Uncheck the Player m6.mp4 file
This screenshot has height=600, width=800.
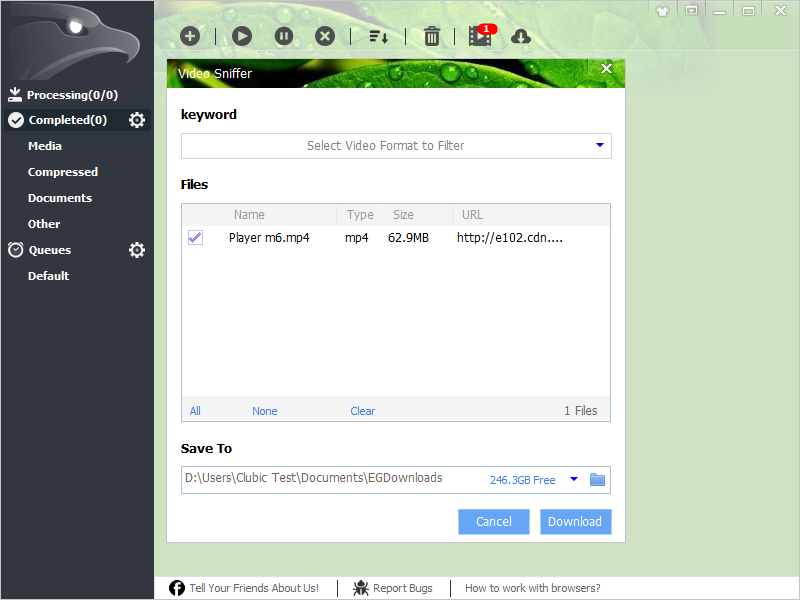195,237
